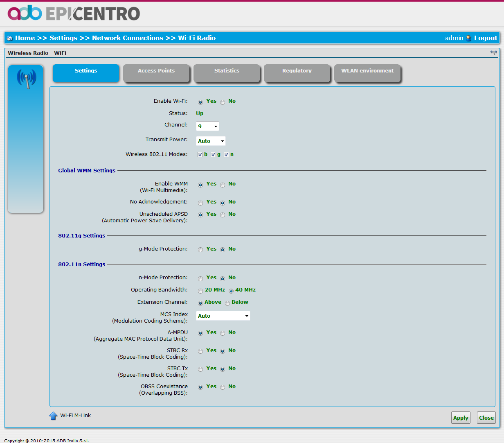Choose 20 MHz operating bandwidth

pos(200,291)
